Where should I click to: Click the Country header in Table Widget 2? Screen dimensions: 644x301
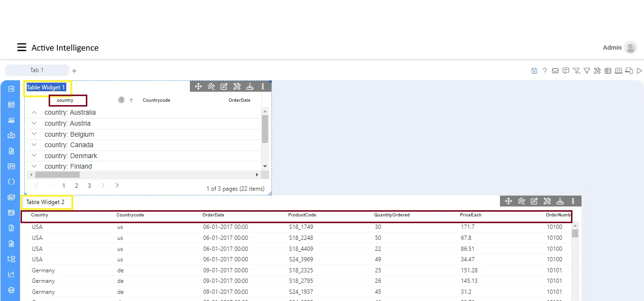(40, 215)
